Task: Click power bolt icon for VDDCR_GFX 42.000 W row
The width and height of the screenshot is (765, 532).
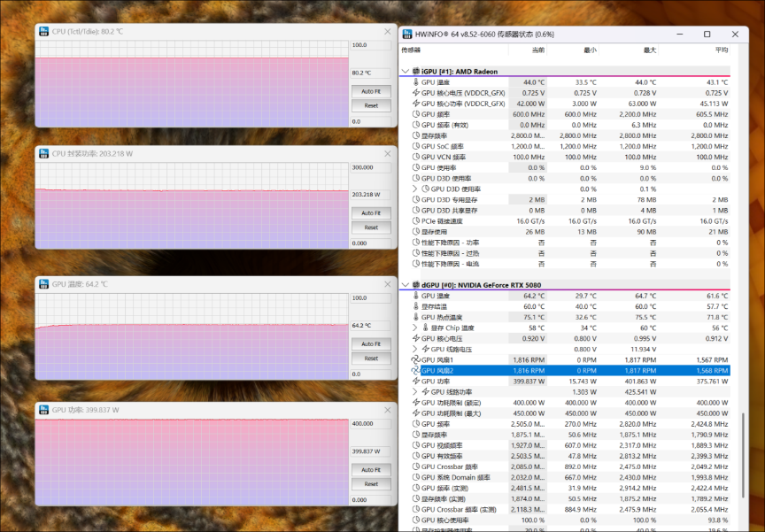Action: tap(416, 104)
